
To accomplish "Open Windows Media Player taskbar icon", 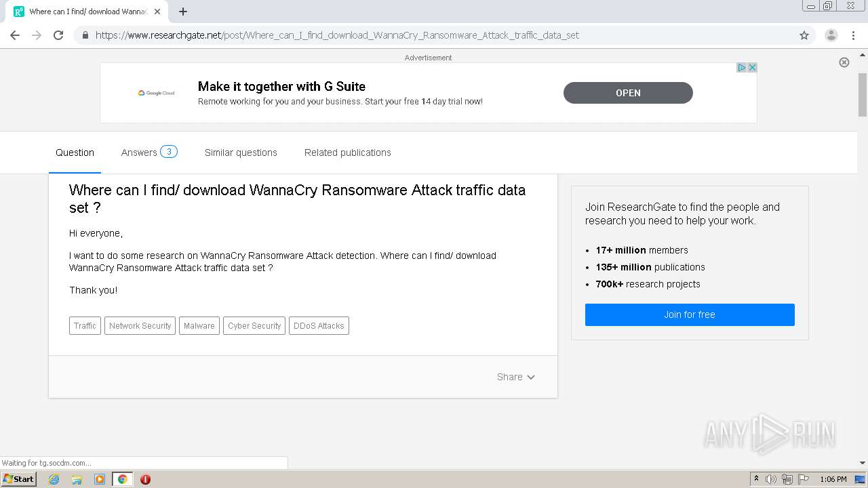I will [100, 479].
